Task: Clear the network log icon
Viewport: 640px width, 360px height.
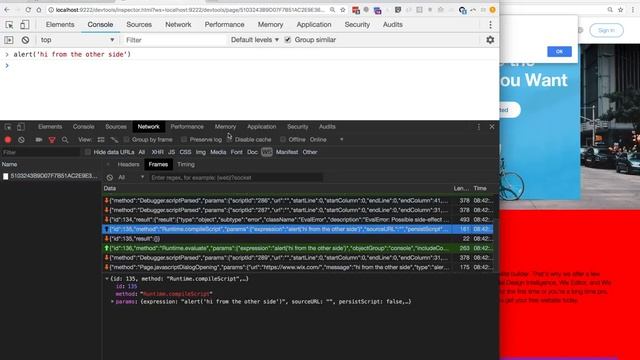Action: point(21,140)
